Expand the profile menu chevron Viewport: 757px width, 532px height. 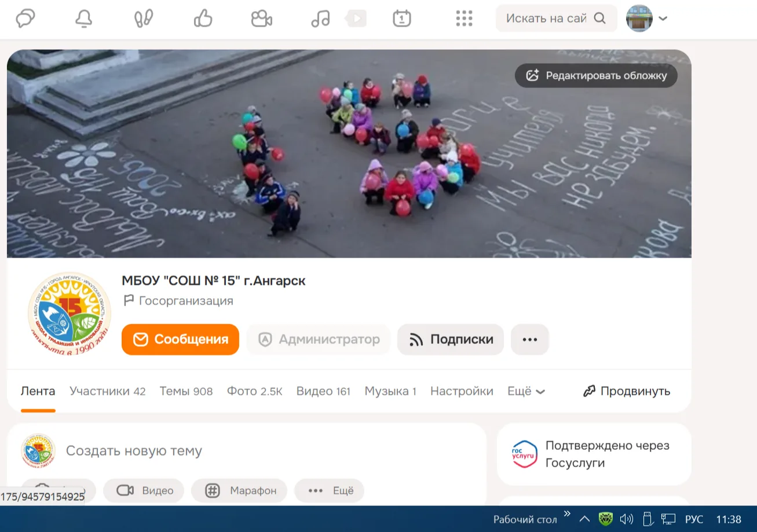pos(663,19)
